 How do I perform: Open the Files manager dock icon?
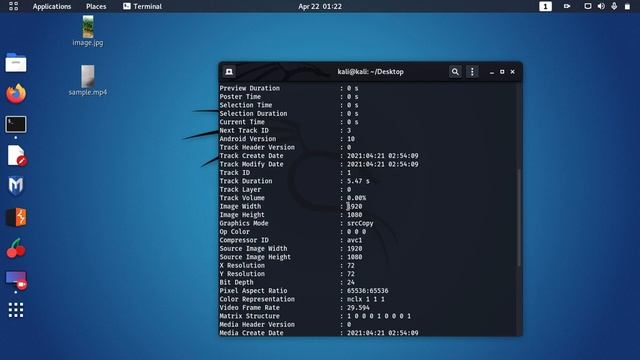click(16, 63)
